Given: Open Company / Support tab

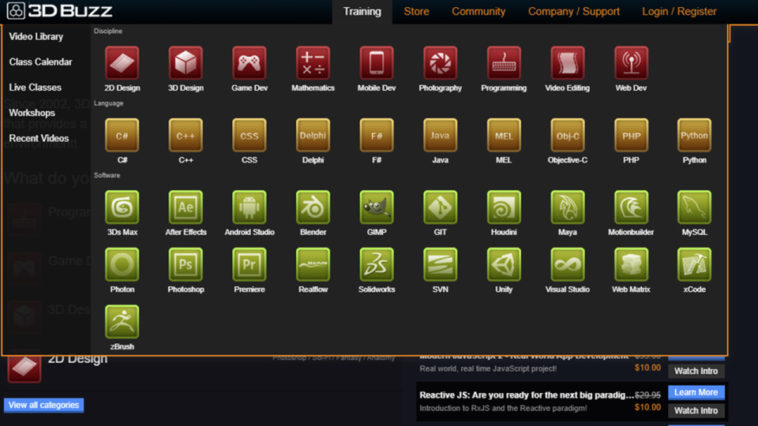Looking at the screenshot, I should pos(574,12).
